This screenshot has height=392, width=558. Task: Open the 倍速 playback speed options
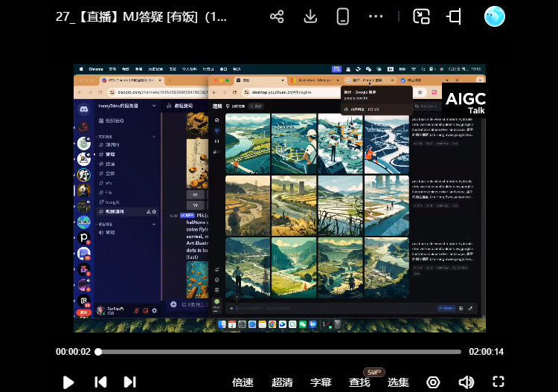243,382
